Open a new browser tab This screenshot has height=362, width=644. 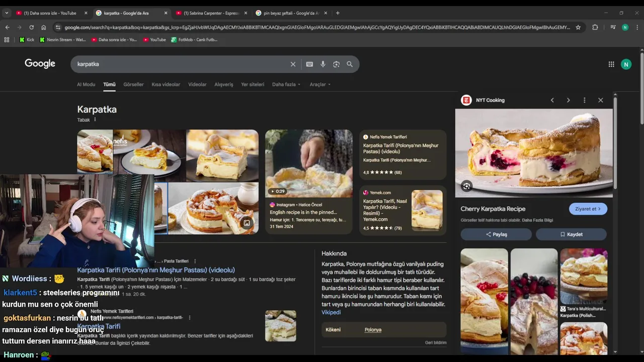pyautogui.click(x=338, y=13)
